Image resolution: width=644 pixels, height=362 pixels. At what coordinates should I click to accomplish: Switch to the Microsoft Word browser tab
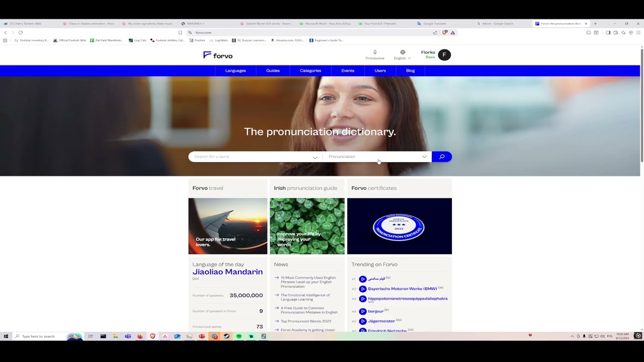[326, 24]
